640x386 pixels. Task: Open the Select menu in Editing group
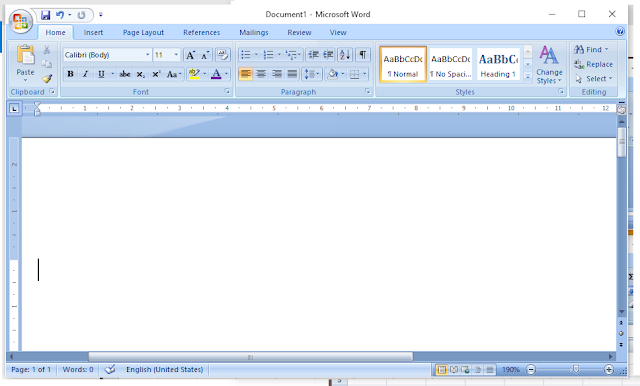click(x=593, y=78)
